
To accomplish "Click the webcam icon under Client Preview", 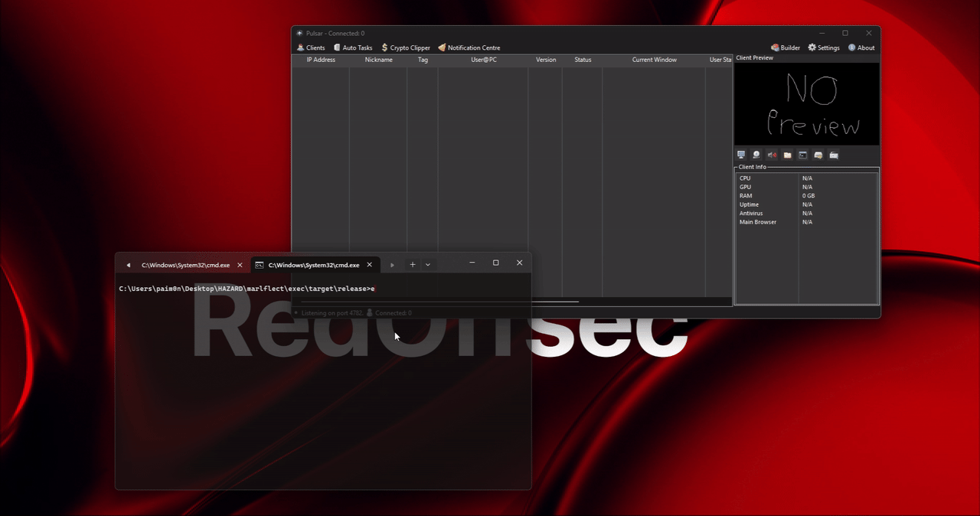I will 756,155.
